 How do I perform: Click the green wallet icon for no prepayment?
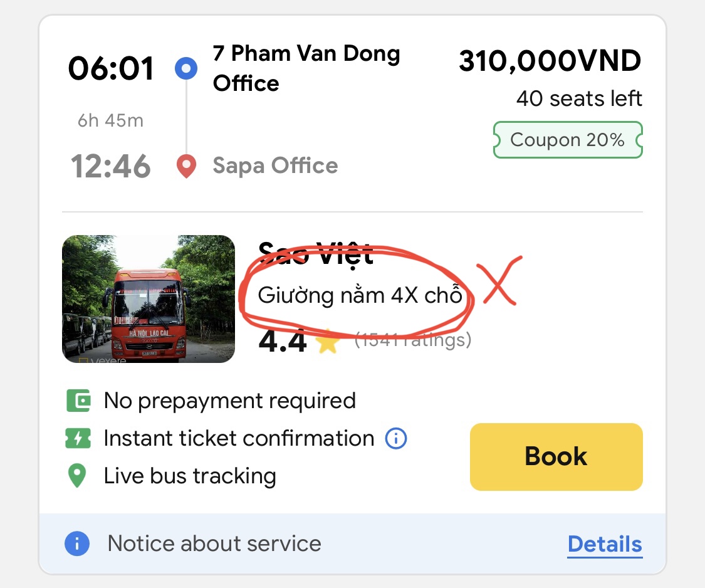click(78, 401)
